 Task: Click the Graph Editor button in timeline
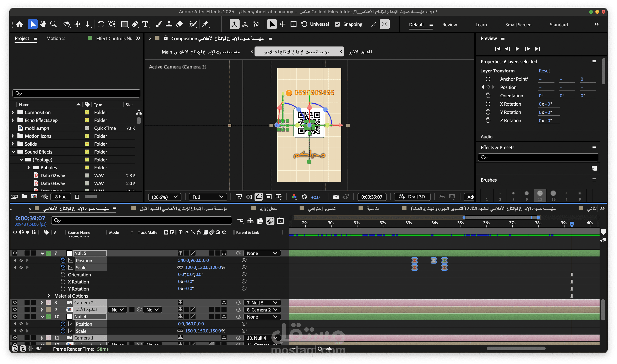point(280,221)
